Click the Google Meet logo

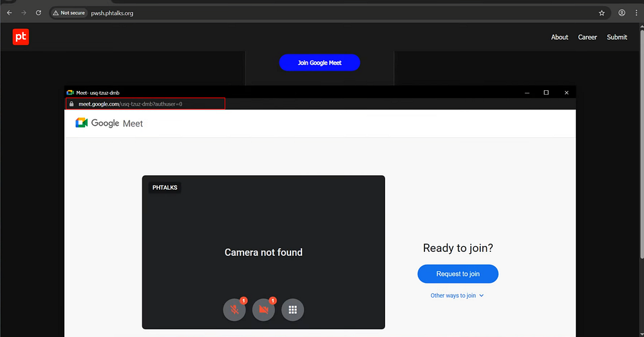point(109,123)
